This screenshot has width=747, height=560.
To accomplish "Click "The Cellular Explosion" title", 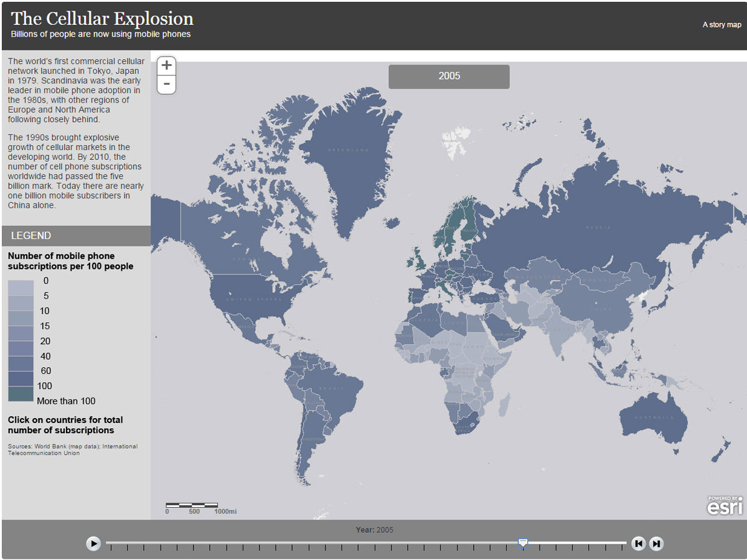I will [102, 18].
